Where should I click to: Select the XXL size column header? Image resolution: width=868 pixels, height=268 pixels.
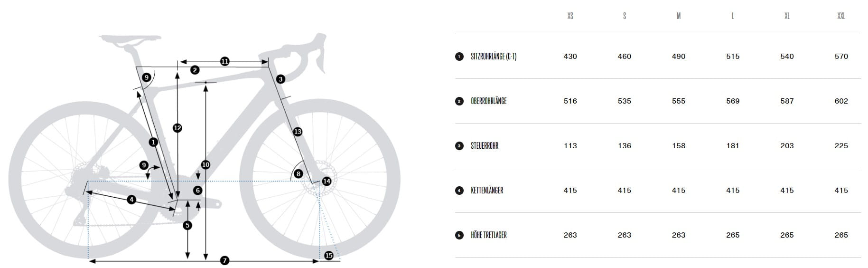[x=841, y=16]
